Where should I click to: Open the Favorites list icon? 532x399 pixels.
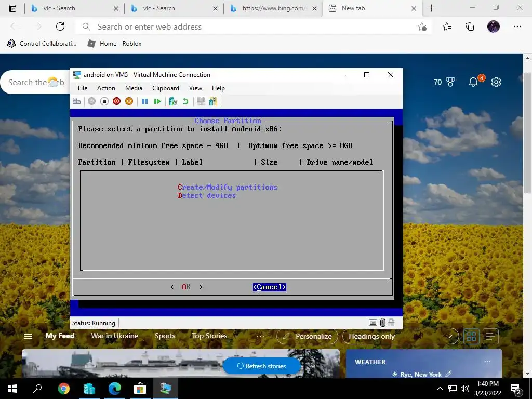[x=447, y=26]
